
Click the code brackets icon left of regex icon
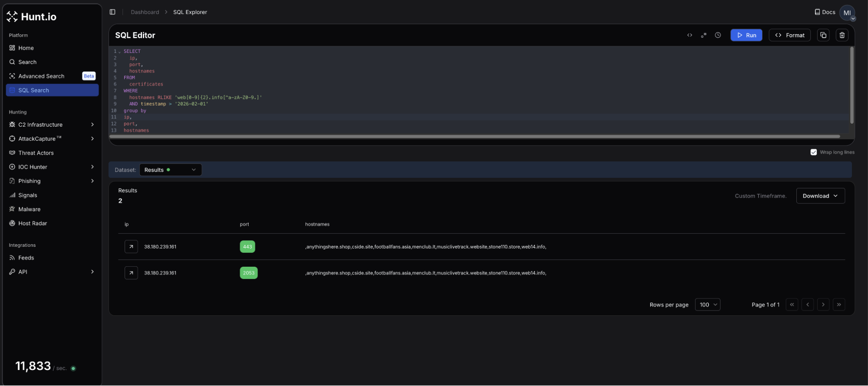click(x=690, y=35)
